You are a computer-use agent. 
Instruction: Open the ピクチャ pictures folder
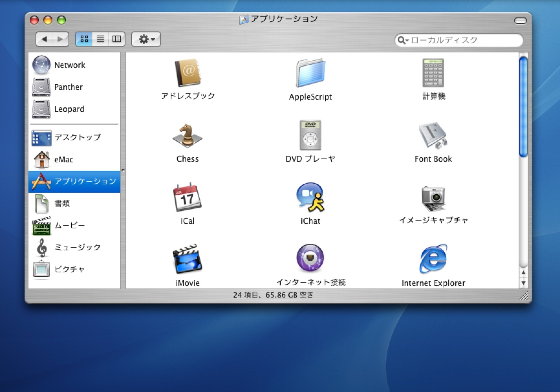tap(74, 269)
